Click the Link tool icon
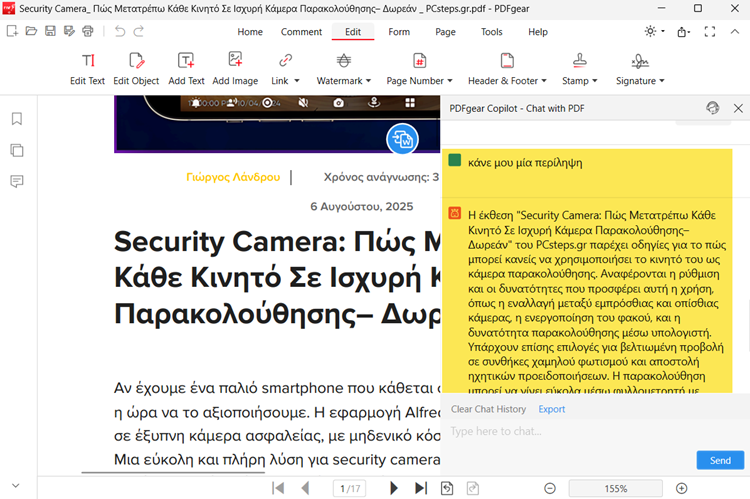The image size is (750, 499). click(x=286, y=61)
